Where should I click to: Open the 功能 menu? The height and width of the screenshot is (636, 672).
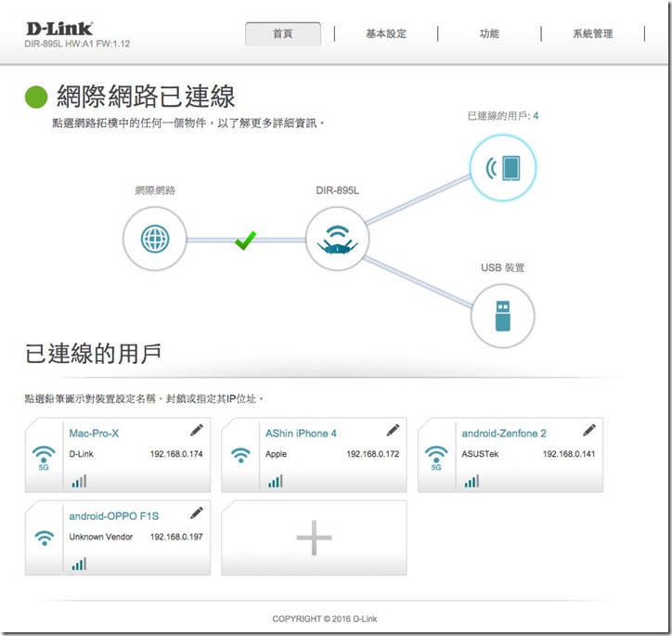click(489, 33)
